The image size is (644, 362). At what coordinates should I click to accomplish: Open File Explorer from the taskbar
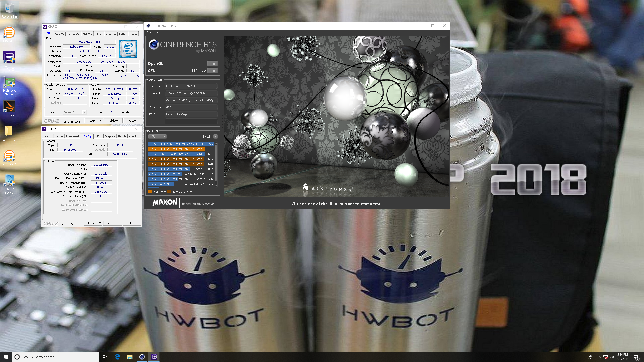pyautogui.click(x=130, y=357)
